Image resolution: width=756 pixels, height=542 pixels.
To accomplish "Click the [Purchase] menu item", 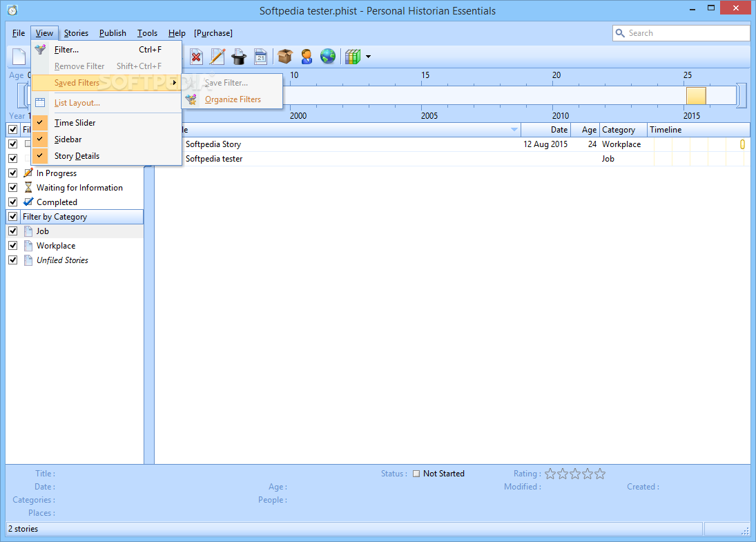I will click(213, 32).
